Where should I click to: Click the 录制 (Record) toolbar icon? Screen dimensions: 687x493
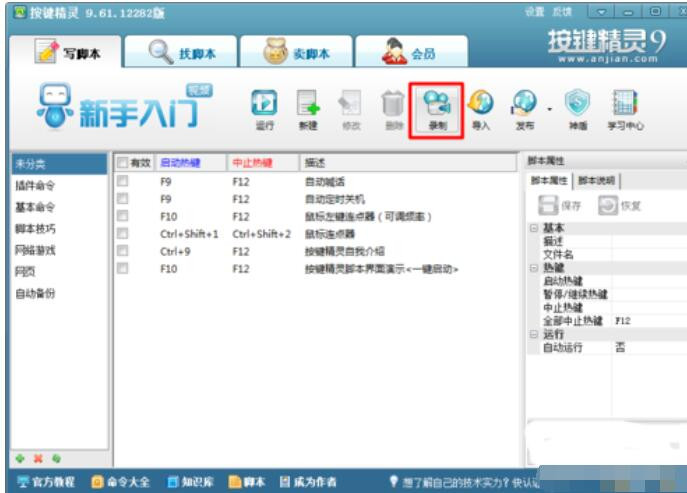coord(436,107)
